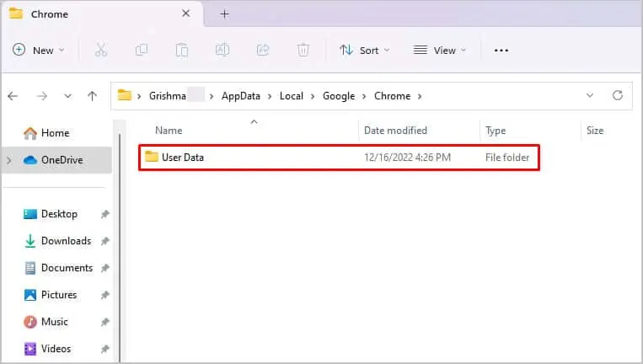
Task: Click the Rename icon in toolbar
Action: (222, 50)
